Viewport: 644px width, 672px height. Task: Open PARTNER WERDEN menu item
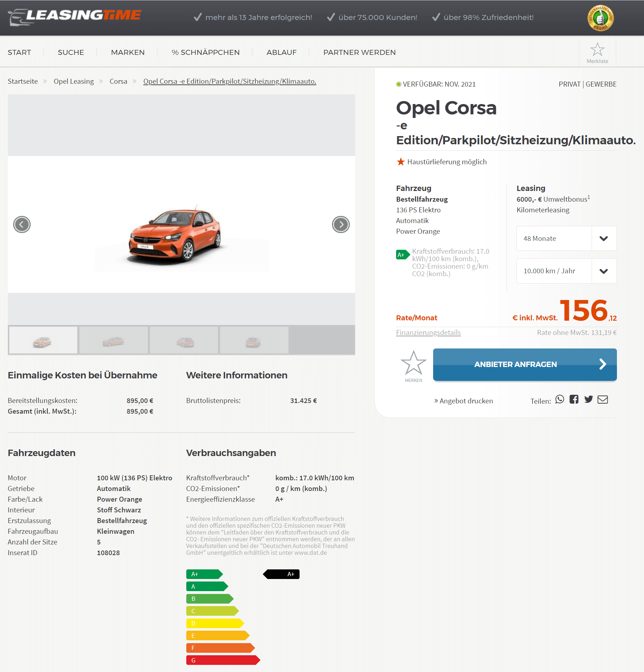click(x=359, y=52)
